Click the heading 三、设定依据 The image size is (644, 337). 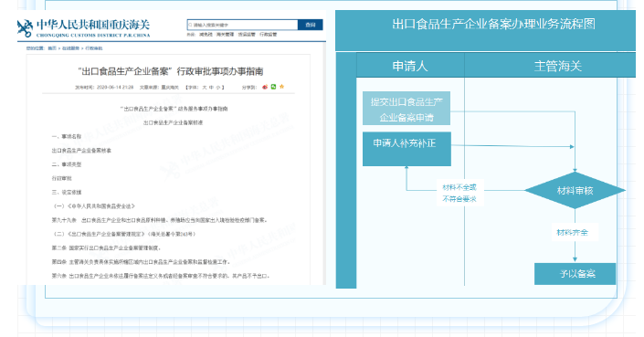[x=67, y=192]
